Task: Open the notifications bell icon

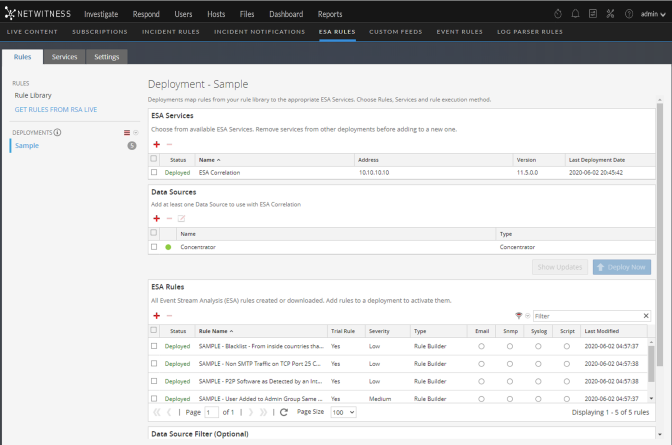Action: tap(573, 15)
